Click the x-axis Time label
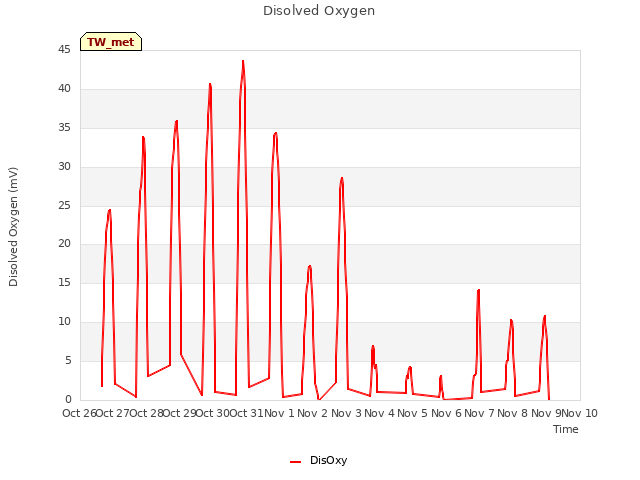Viewport: 640px width, 480px height. (x=566, y=429)
